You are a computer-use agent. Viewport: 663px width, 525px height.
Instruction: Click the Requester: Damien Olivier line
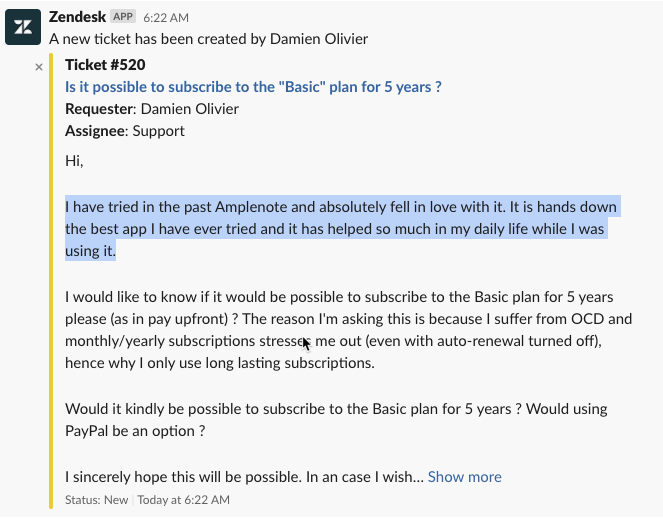(x=152, y=109)
